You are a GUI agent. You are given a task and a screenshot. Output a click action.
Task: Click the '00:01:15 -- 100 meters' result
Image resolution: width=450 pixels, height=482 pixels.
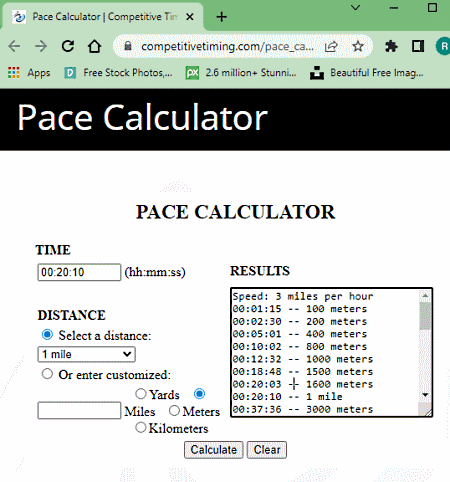(300, 309)
